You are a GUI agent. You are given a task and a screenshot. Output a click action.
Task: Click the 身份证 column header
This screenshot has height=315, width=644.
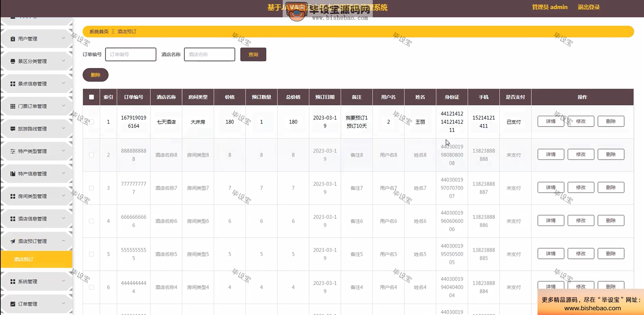coord(452,97)
